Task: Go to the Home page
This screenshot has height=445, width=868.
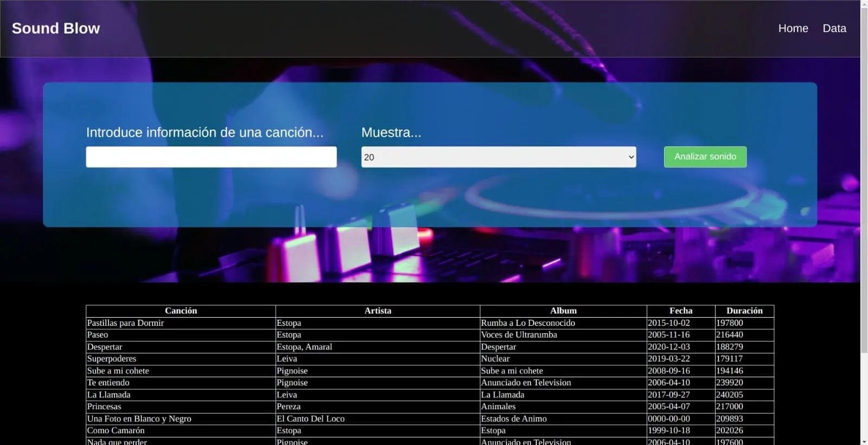Action: pyautogui.click(x=793, y=28)
